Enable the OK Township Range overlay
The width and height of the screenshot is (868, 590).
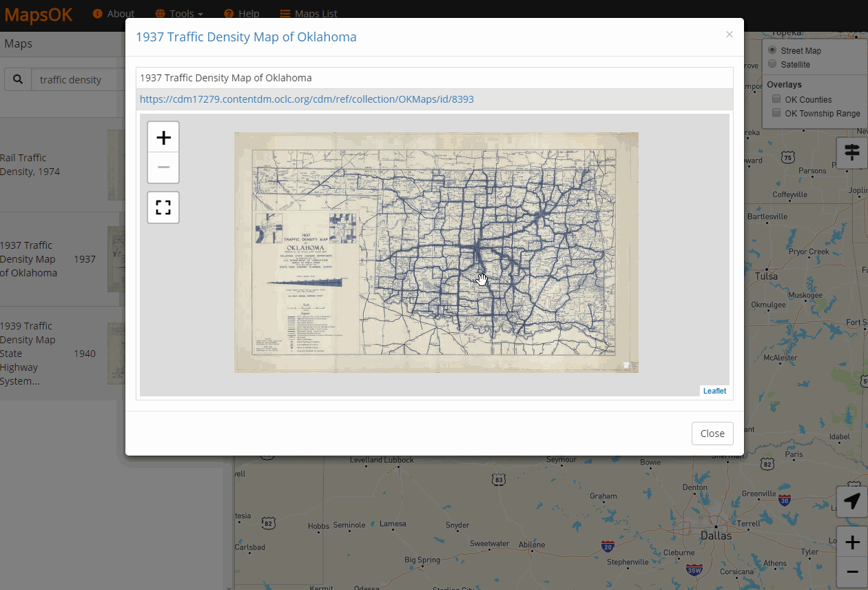tap(776, 113)
